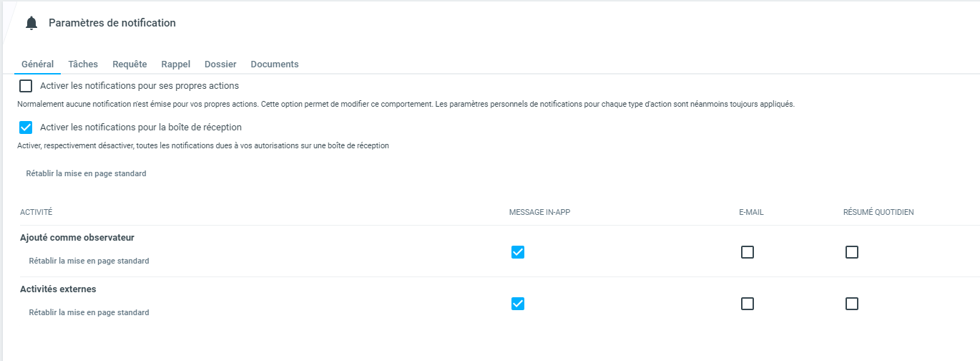
Task: Enable daily summary for Activités externes
Action: [852, 304]
